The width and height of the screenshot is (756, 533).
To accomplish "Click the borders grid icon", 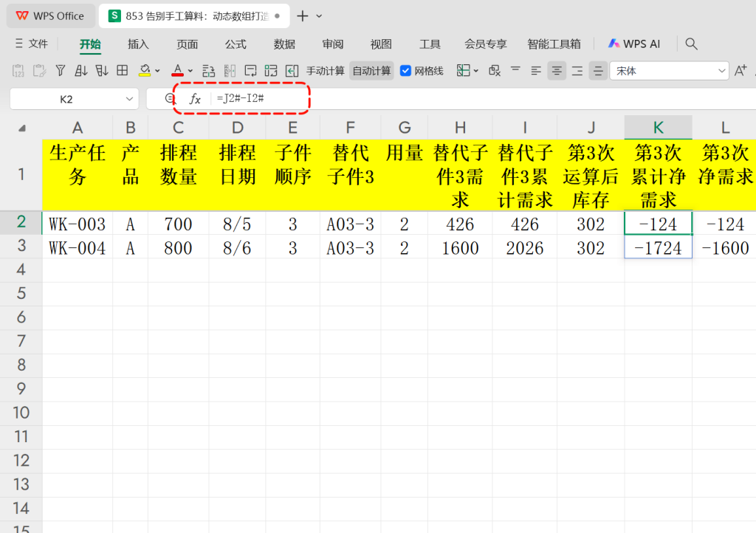I will pyautogui.click(x=123, y=71).
